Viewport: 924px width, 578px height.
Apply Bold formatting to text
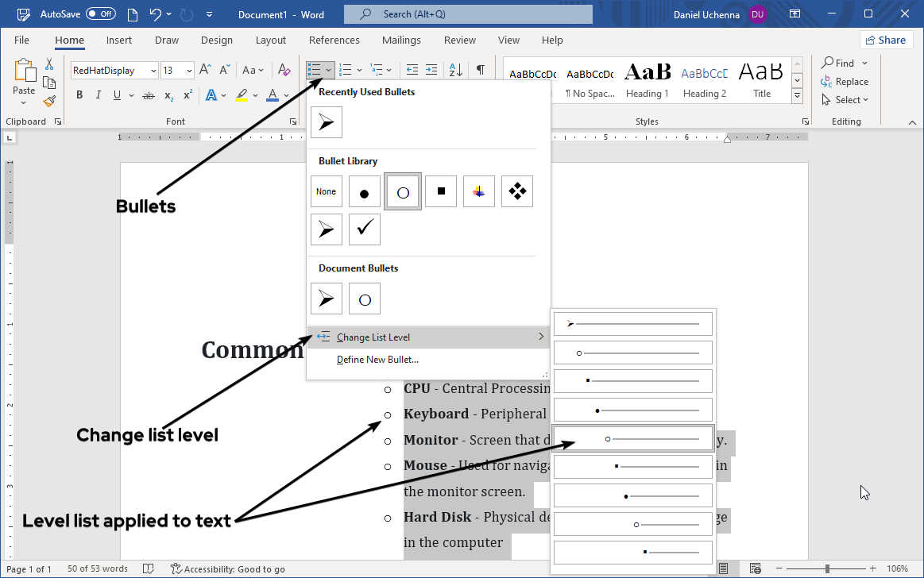[x=79, y=95]
